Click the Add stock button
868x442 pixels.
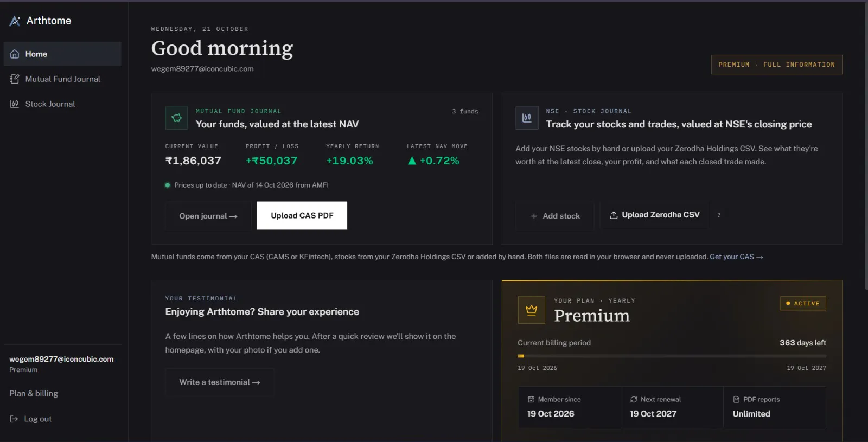(555, 216)
